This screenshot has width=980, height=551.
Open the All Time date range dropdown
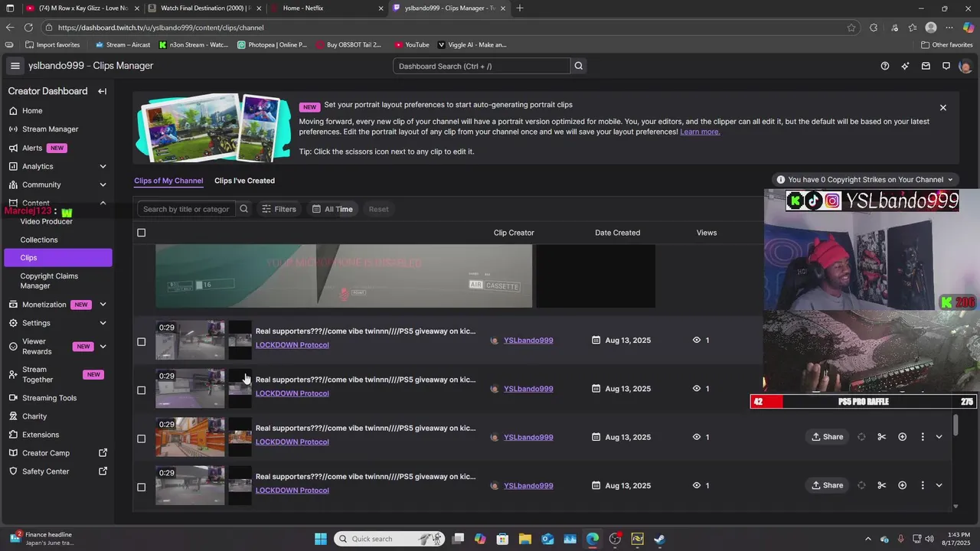pyautogui.click(x=332, y=209)
